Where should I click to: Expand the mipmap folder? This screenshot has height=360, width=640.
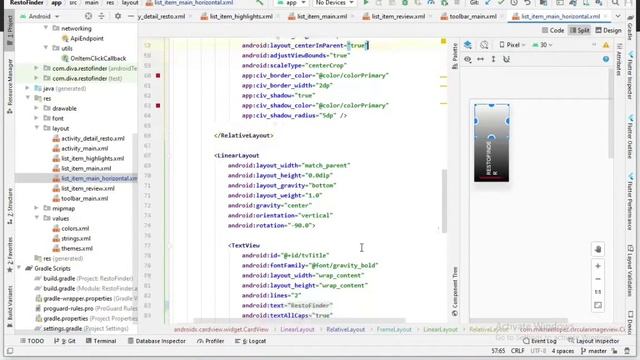point(36,208)
